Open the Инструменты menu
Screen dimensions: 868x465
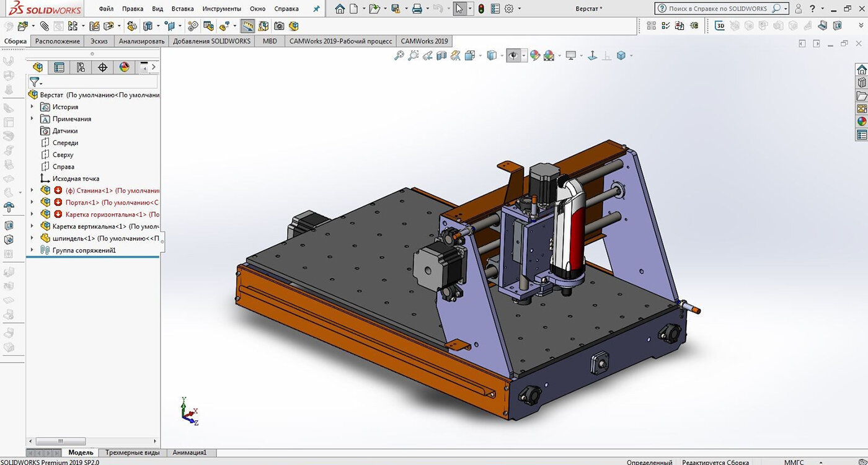point(221,9)
